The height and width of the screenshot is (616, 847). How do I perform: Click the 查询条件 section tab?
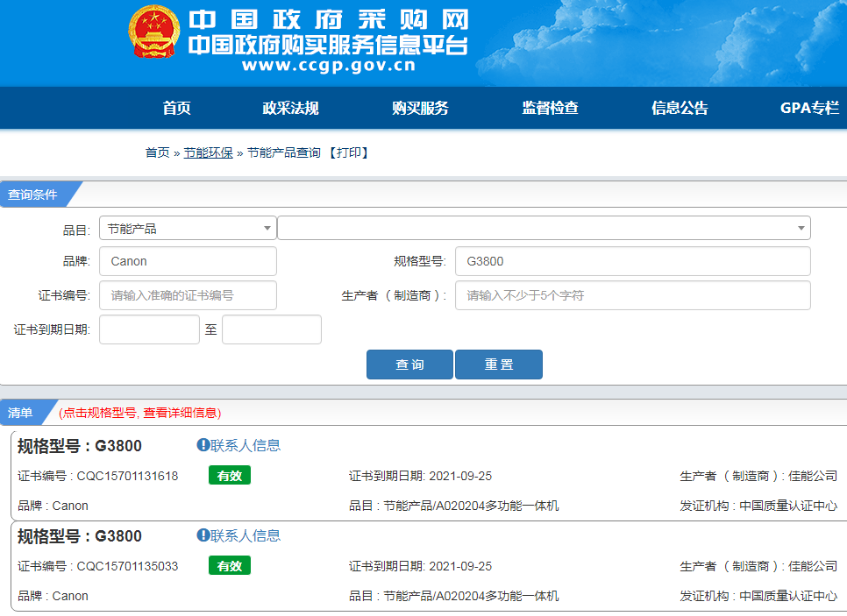[33, 195]
